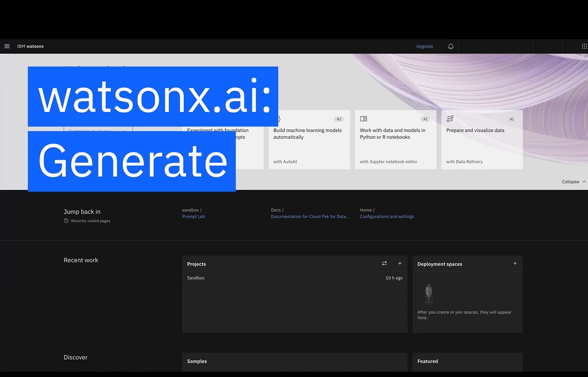Click the Upgrade link in header
This screenshot has width=588, height=377.
click(425, 46)
